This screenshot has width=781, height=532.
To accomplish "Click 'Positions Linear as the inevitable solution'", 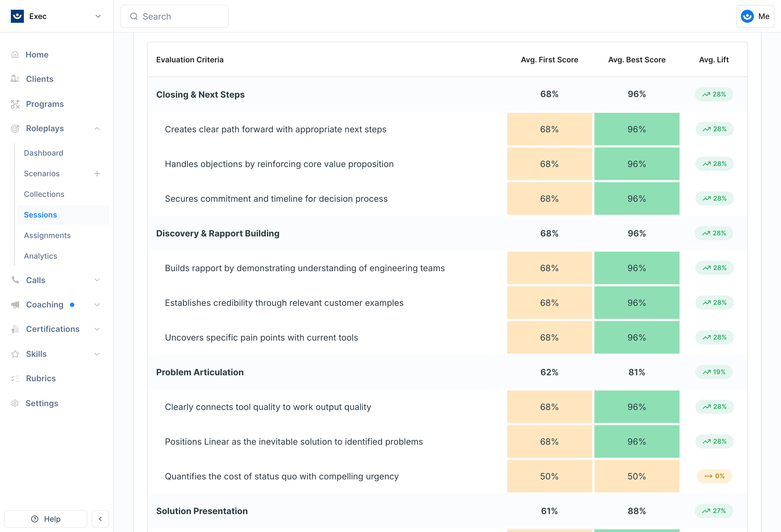I will 294,442.
